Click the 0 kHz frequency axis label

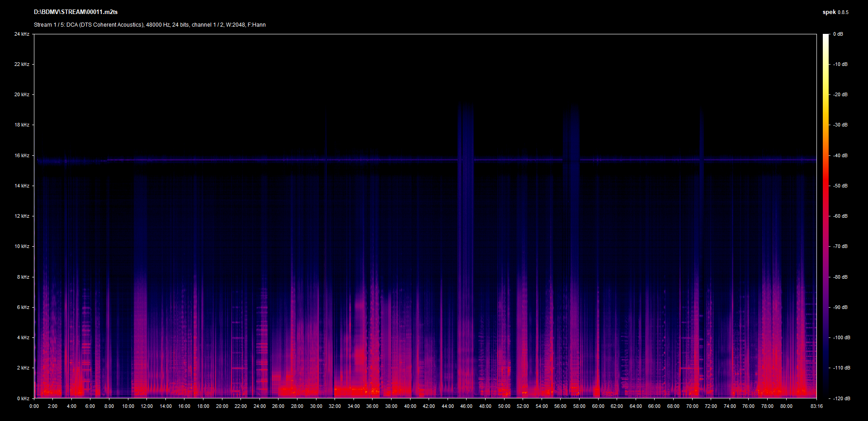tap(23, 398)
